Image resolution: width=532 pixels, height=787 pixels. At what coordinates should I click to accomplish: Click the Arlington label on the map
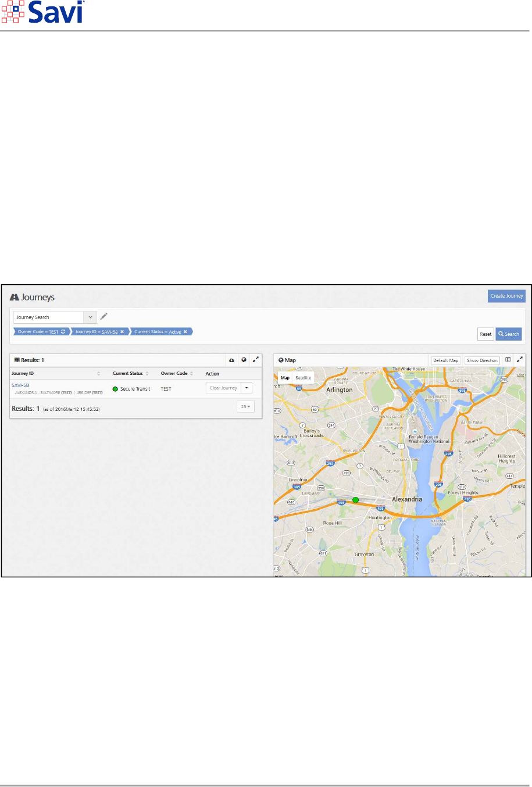[x=340, y=390]
